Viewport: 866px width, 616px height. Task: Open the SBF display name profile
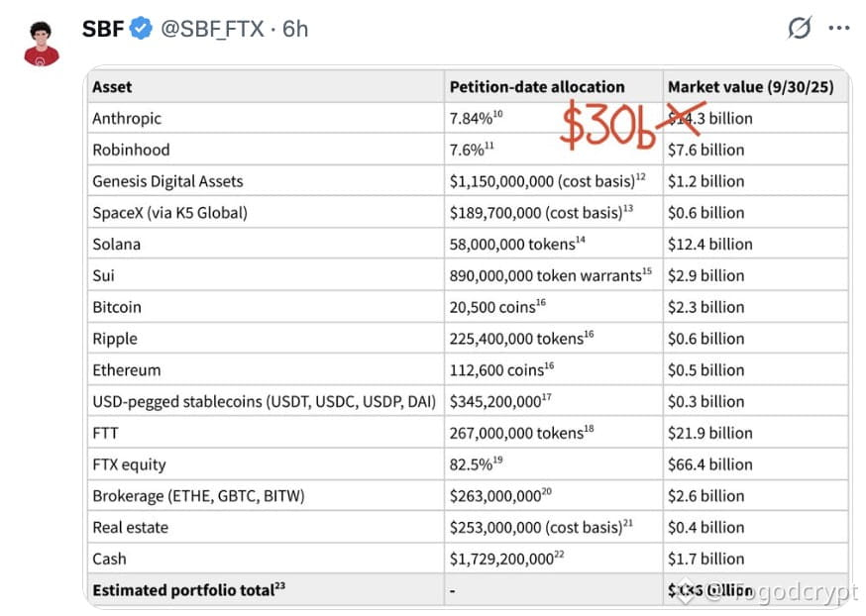103,29
